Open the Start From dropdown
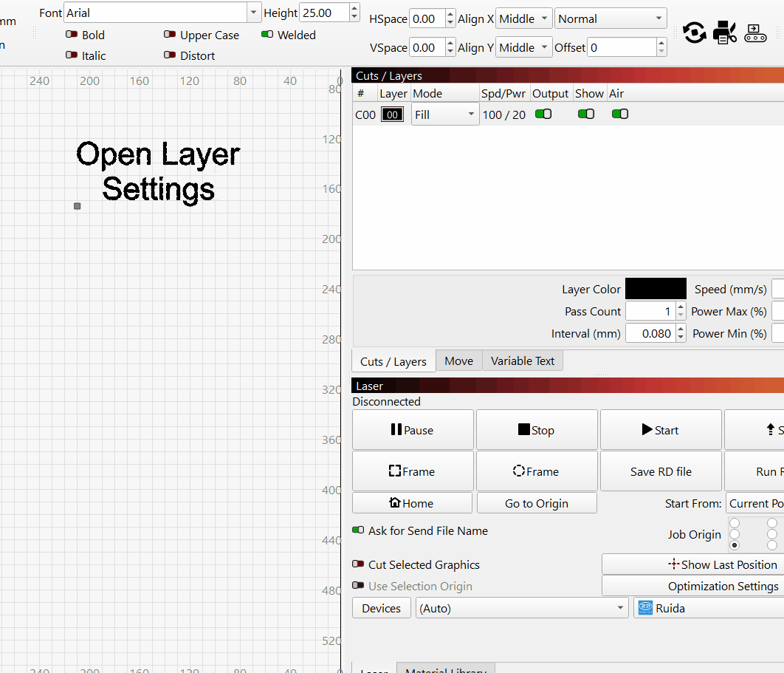Viewport: 784px width, 673px height. tap(755, 503)
